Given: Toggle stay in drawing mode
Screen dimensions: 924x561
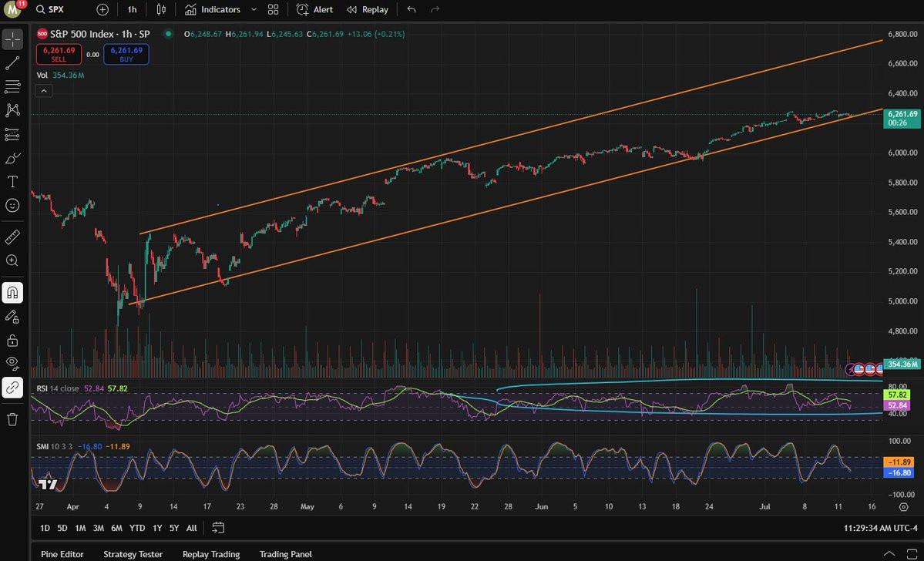Looking at the screenshot, I should [12, 317].
